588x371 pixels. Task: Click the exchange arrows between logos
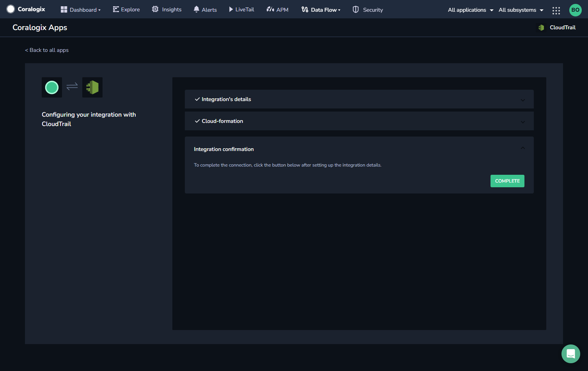[x=72, y=86]
